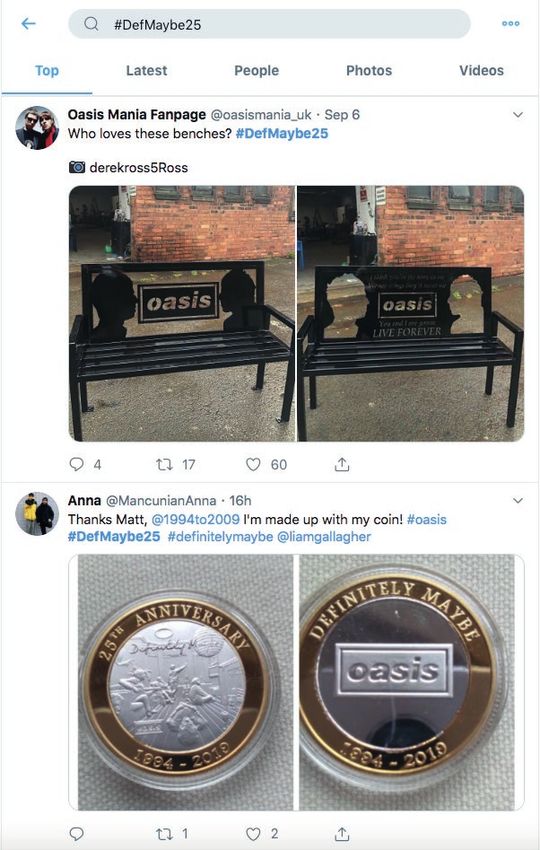540x850 pixels.
Task: Retweet the benches tweet with 17 retweets
Action: [x=164, y=465]
